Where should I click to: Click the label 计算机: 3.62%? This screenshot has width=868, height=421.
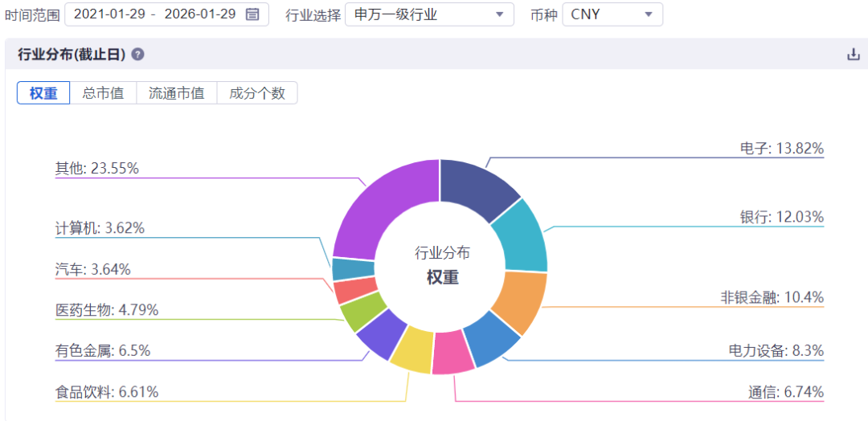point(100,228)
